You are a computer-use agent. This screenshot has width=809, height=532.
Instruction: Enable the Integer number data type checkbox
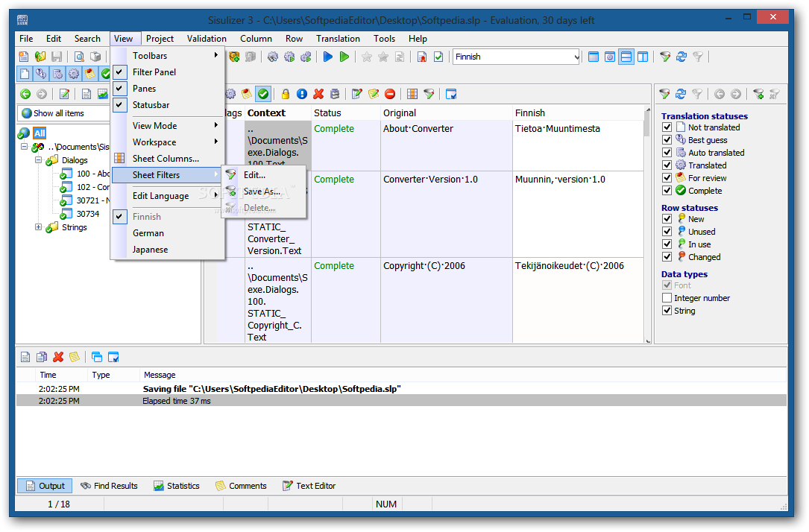(667, 298)
